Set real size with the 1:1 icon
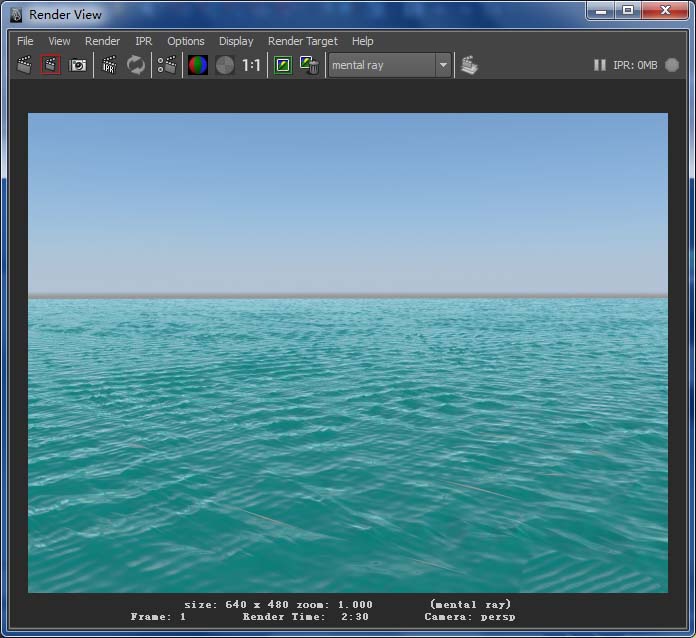The height and width of the screenshot is (638, 696). [x=251, y=65]
